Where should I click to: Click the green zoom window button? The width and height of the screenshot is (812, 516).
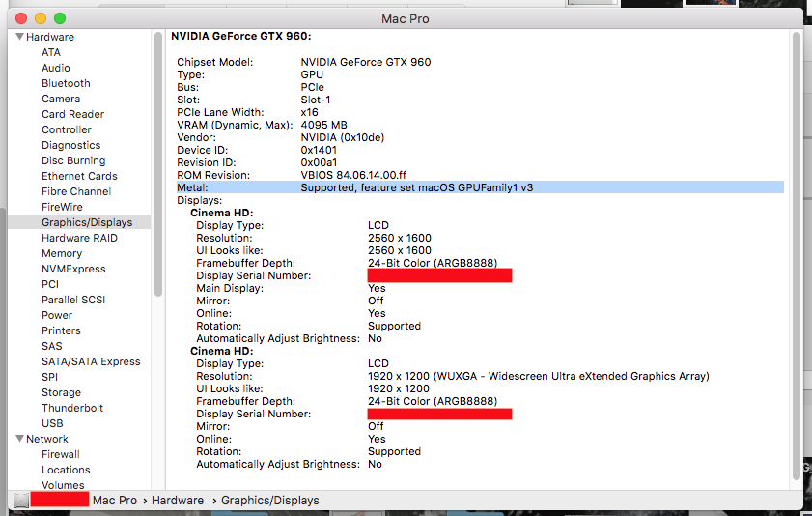[60, 18]
